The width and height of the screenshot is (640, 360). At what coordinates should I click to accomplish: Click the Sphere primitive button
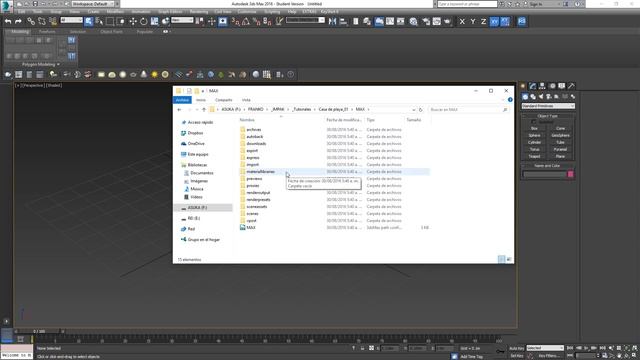534,135
